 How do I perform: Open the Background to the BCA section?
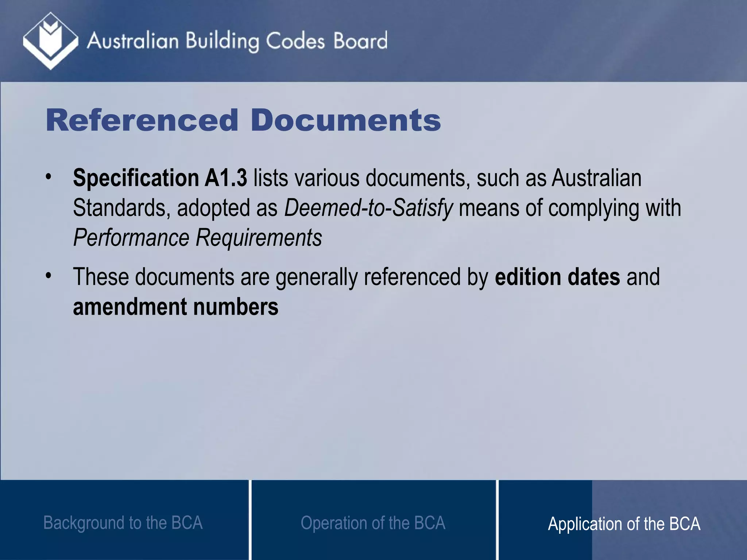(123, 523)
